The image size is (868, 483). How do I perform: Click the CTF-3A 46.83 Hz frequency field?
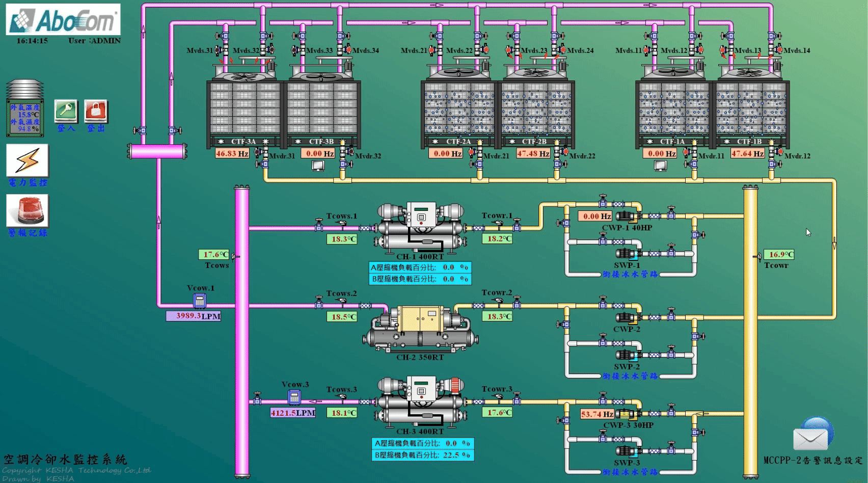232,153
